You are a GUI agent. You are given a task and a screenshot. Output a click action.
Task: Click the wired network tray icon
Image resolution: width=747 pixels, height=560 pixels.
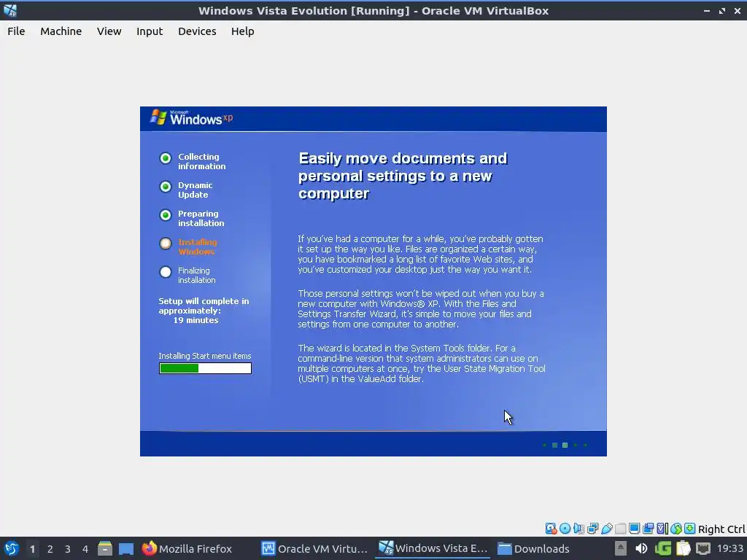tap(703, 548)
